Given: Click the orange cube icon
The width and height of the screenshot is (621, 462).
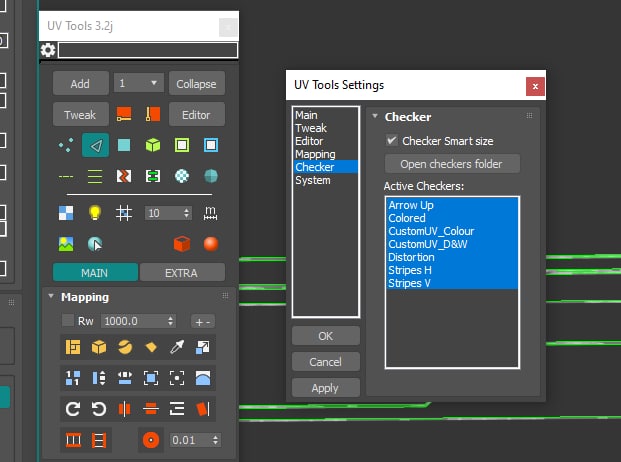Looking at the screenshot, I should point(182,244).
